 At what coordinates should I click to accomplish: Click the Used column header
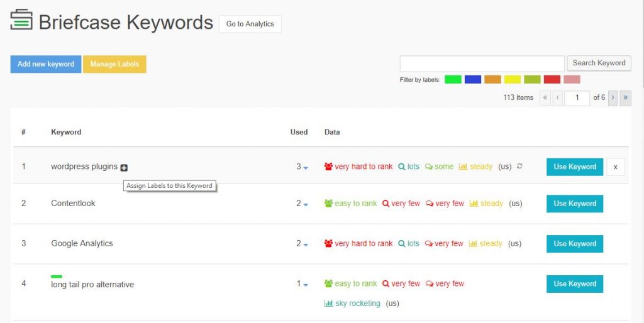(x=299, y=132)
